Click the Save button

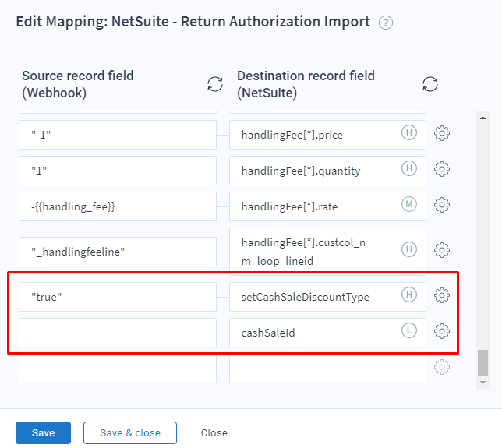(x=43, y=432)
